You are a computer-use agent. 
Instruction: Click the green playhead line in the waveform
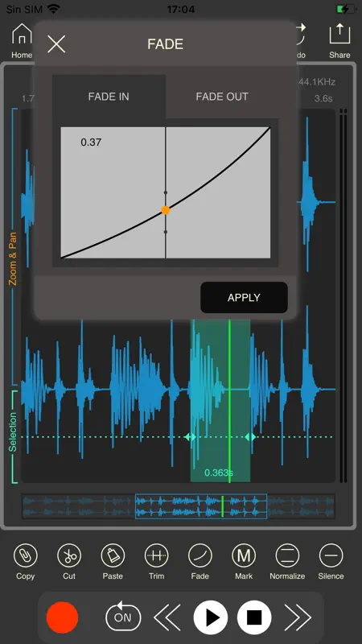[229, 400]
